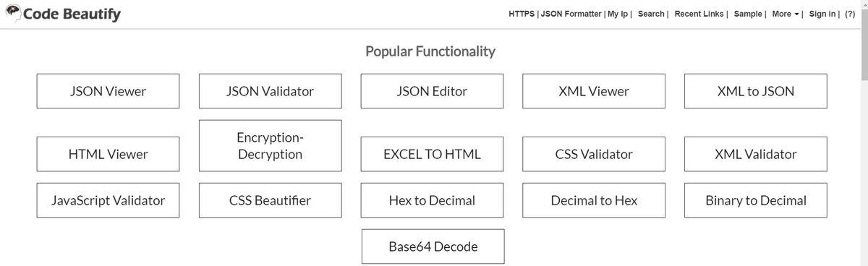This screenshot has height=266, width=868.
Task: Click the page vertical scrollbar
Action: pos(864,133)
